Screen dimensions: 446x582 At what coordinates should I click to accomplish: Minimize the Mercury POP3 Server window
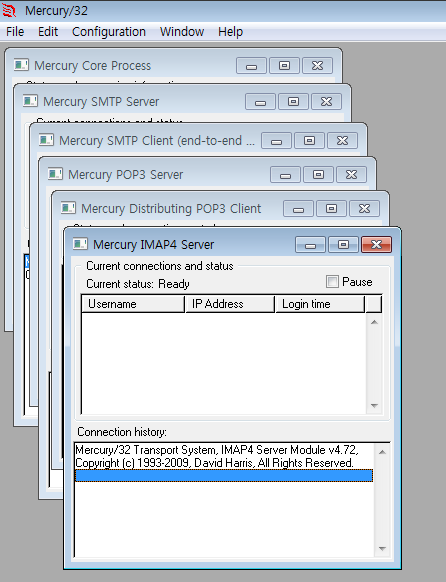(x=285, y=175)
